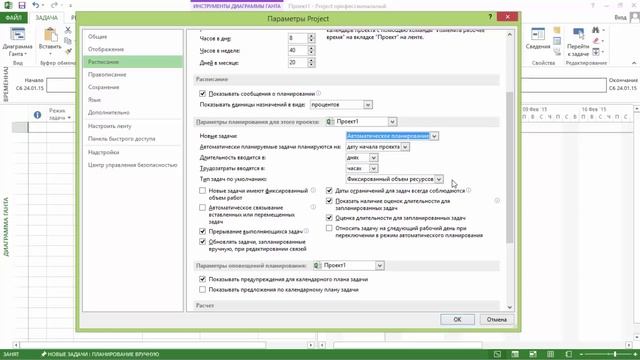Viewport: 640px width, 360px height.
Task: Toggle 'Показывать сообщения о планировании' checkbox
Action: pos(202,94)
